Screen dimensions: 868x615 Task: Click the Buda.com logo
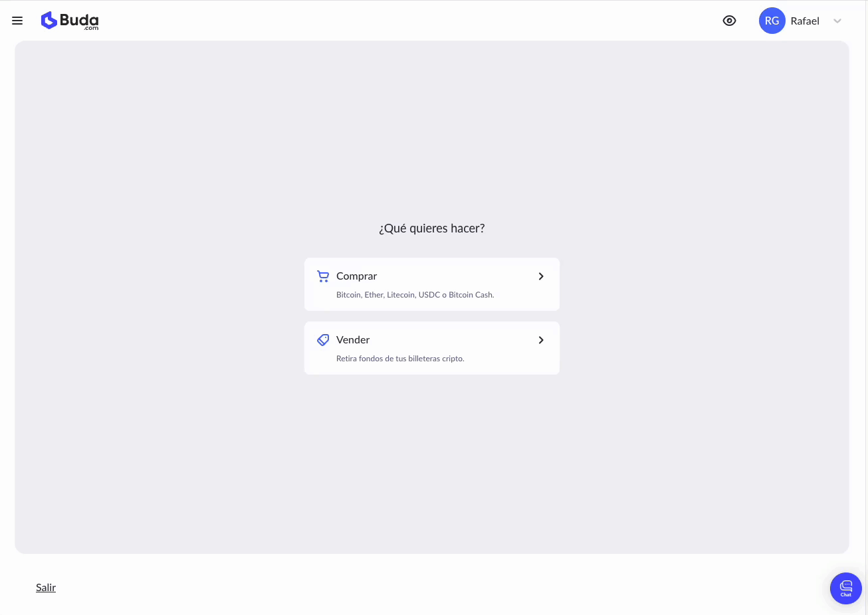[x=70, y=21]
